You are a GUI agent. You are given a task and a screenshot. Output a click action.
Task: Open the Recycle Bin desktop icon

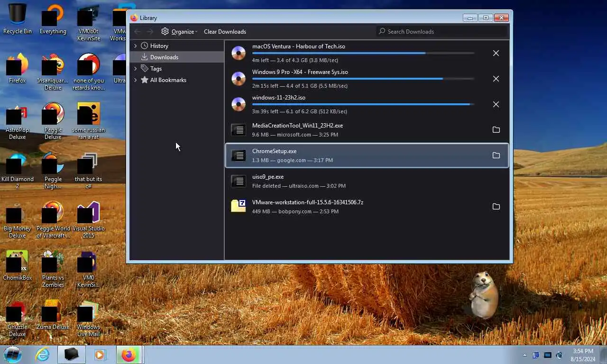pyautogui.click(x=17, y=19)
